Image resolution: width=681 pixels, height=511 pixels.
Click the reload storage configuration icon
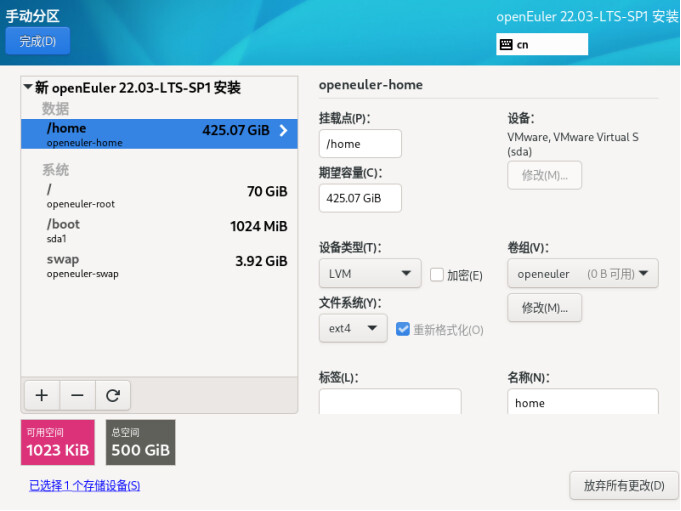click(112, 395)
